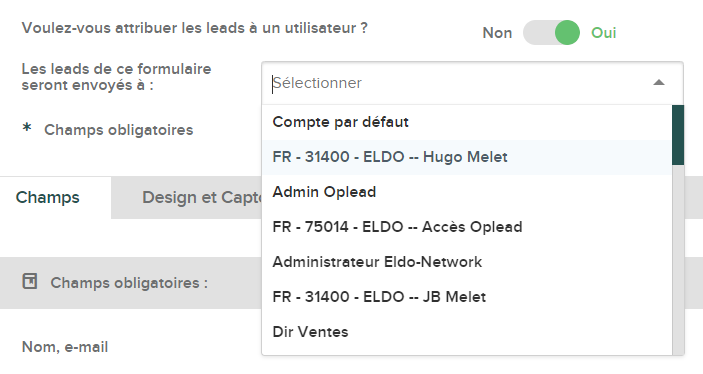Click the Nom, e-mail field text
Screen dimensions: 703x374
click(65, 347)
